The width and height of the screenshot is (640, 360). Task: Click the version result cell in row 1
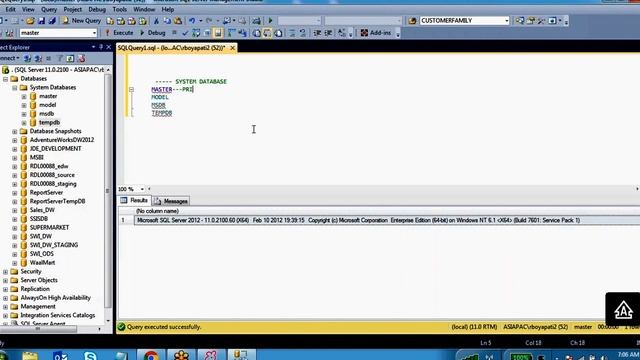pos(387,220)
